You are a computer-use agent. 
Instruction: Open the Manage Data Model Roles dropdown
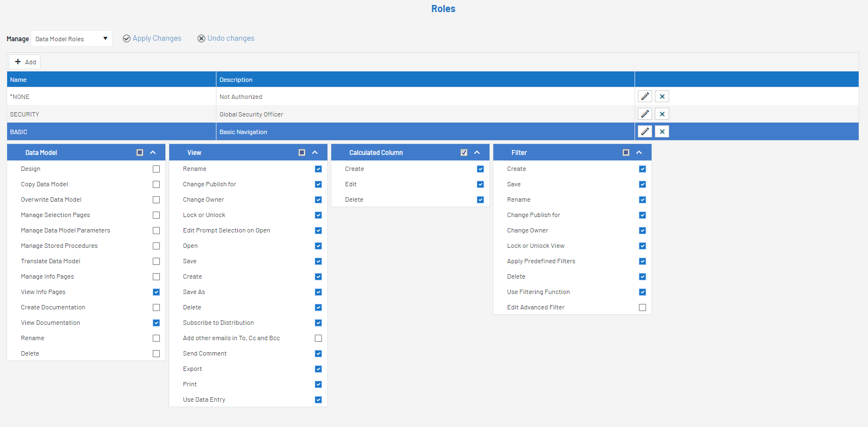(x=71, y=39)
